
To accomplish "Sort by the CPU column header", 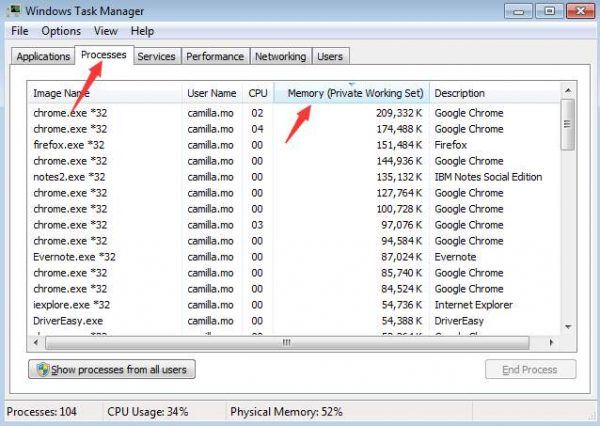I will click(258, 93).
